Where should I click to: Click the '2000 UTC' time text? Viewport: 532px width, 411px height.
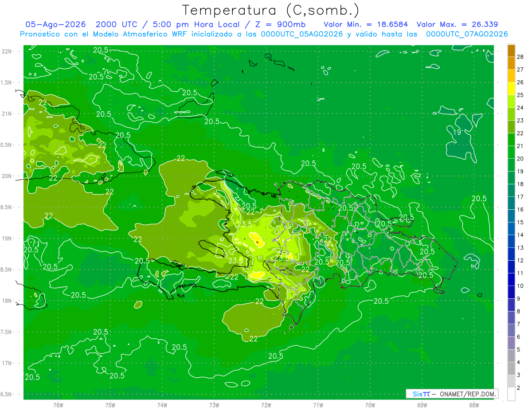[117, 24]
